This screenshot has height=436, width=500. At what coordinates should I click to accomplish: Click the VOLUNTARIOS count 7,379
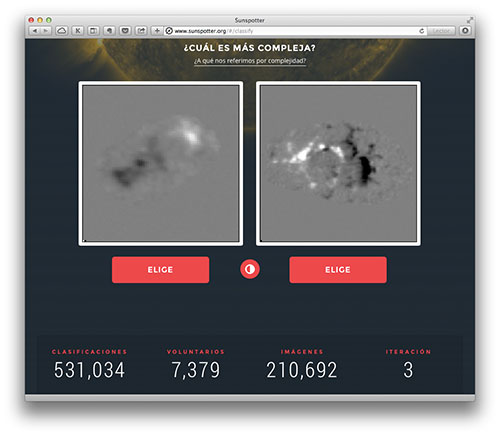(x=196, y=370)
